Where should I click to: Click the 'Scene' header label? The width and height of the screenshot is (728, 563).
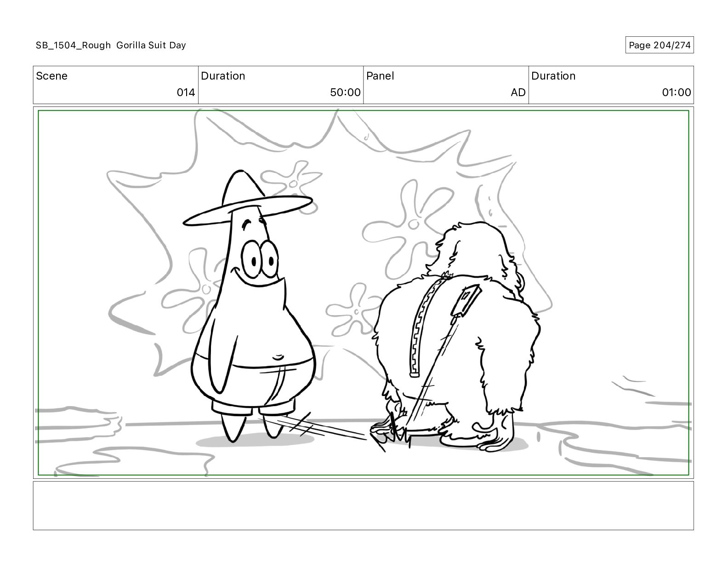pyautogui.click(x=51, y=76)
